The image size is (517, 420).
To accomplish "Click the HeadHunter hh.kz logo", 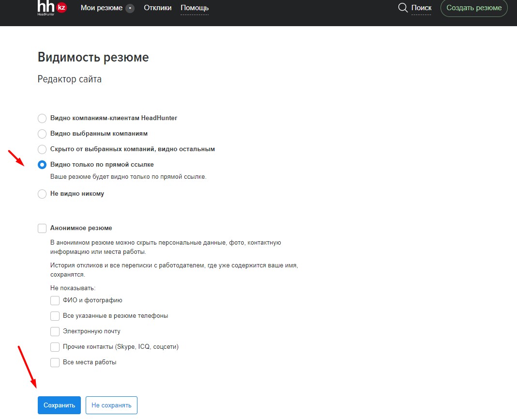I will (52, 8).
